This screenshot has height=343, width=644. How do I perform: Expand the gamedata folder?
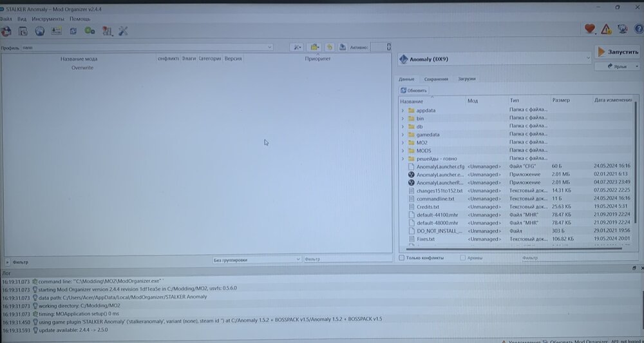pyautogui.click(x=402, y=135)
